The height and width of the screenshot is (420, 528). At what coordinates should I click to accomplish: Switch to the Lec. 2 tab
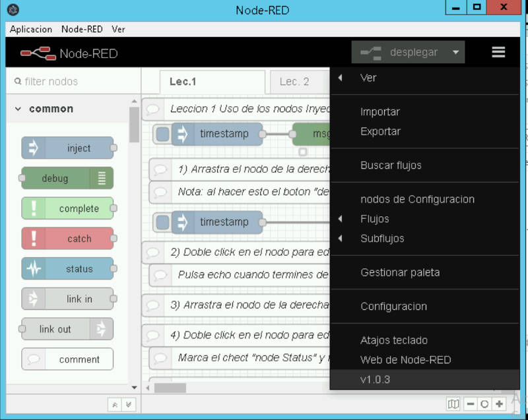tap(294, 82)
